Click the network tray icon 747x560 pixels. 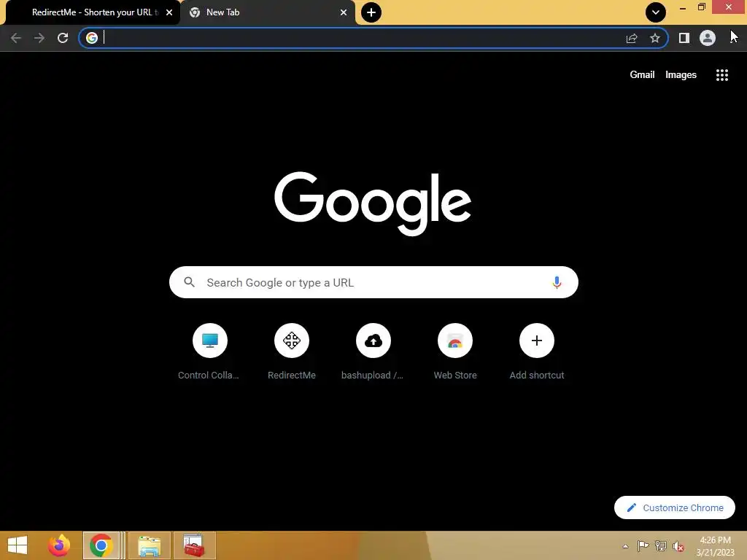660,546
